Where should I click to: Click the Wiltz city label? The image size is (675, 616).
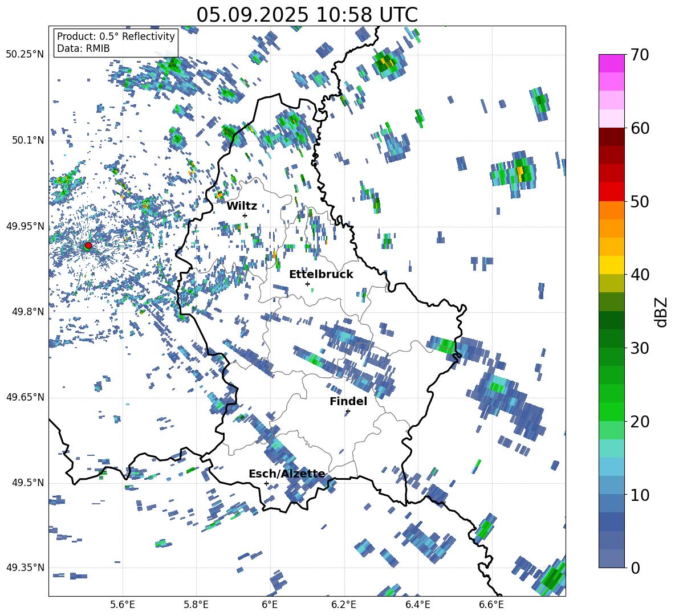pyautogui.click(x=242, y=206)
